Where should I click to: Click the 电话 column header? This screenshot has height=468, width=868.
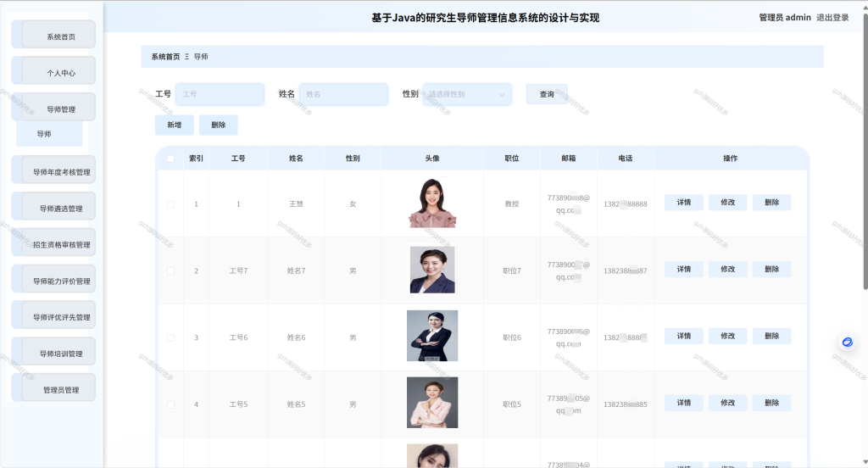(626, 159)
